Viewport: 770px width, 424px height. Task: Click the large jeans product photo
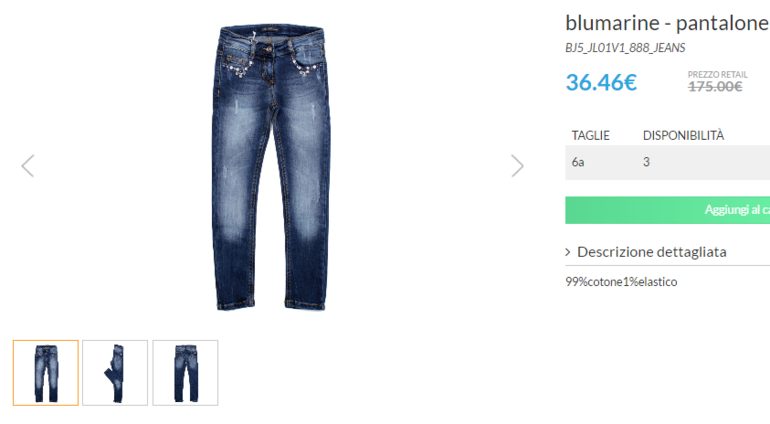click(271, 167)
